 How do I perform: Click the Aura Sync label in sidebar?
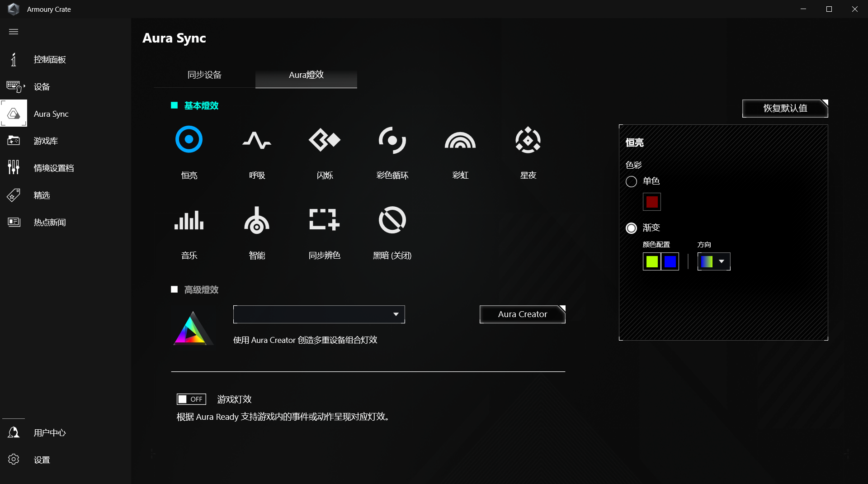coord(51,114)
